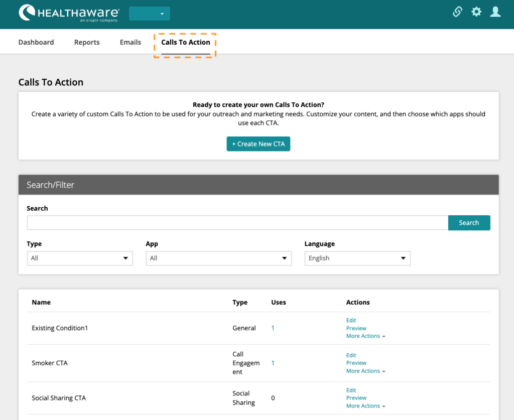Preview the Smoker CTA
514x420 pixels.
tap(356, 363)
